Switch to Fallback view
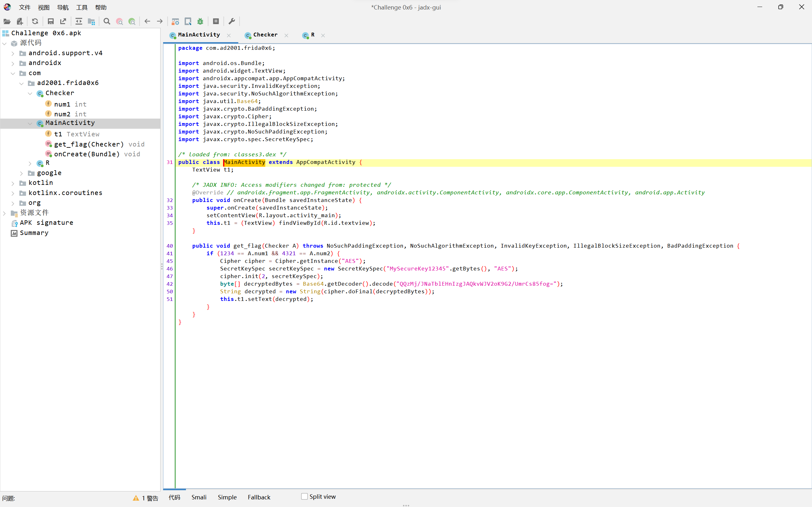Viewport: 812px width, 507px height. click(259, 497)
